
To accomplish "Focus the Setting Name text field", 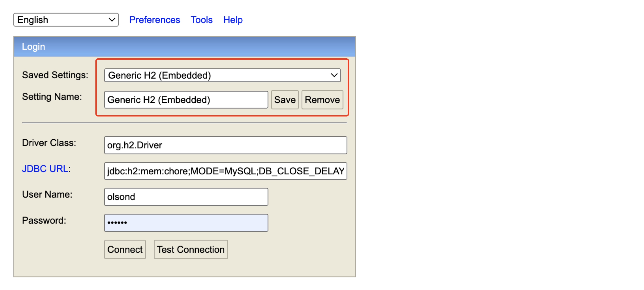I will 186,100.
